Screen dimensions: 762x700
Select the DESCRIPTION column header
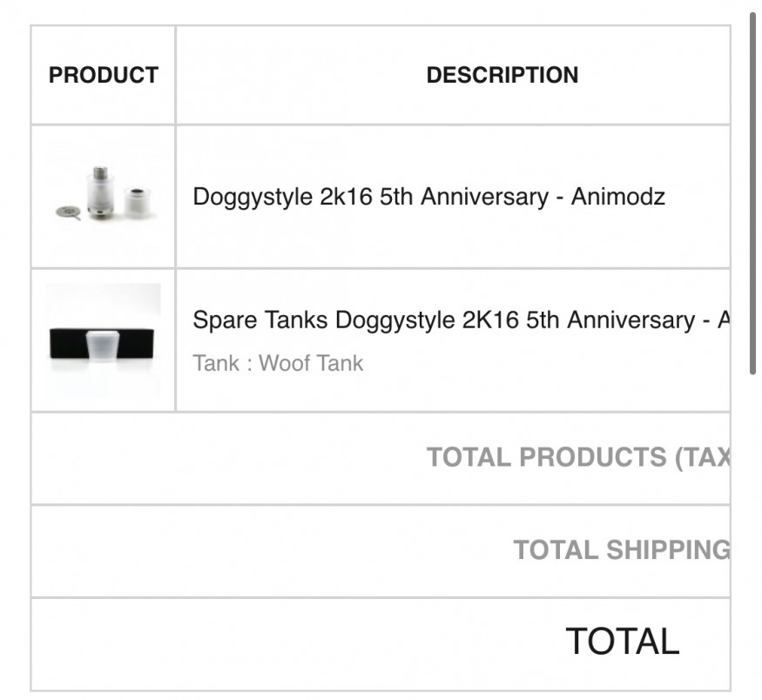tap(502, 75)
